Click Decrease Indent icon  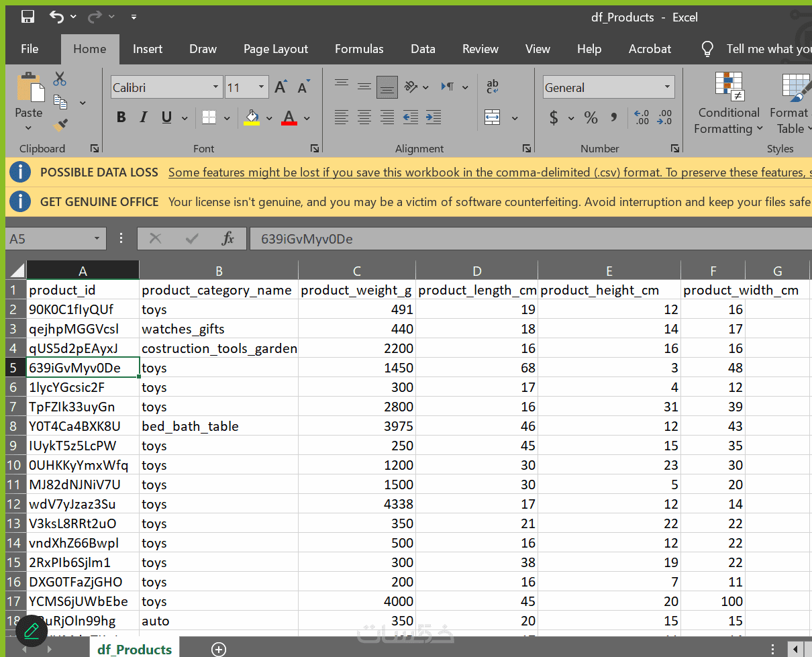point(411,117)
